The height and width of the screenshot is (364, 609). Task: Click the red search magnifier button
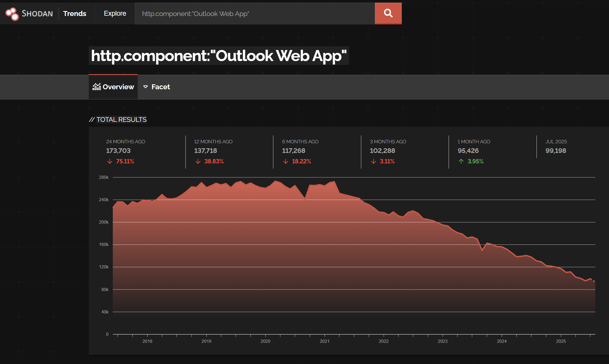tap(388, 13)
